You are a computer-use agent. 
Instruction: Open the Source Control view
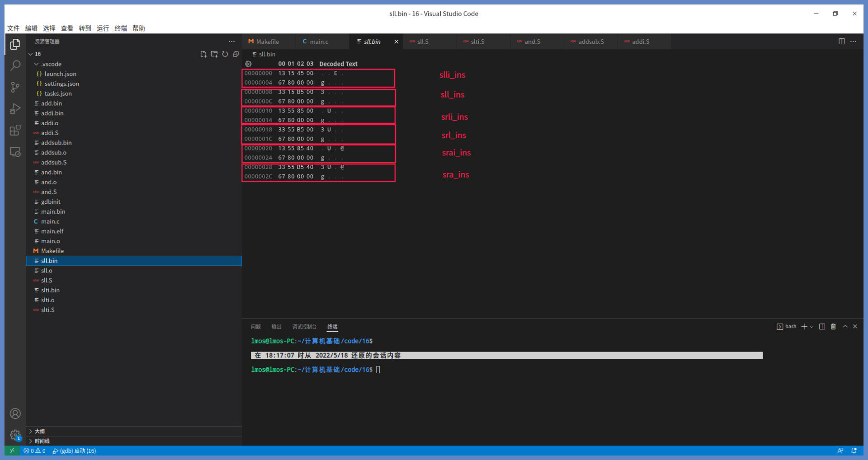(15, 87)
